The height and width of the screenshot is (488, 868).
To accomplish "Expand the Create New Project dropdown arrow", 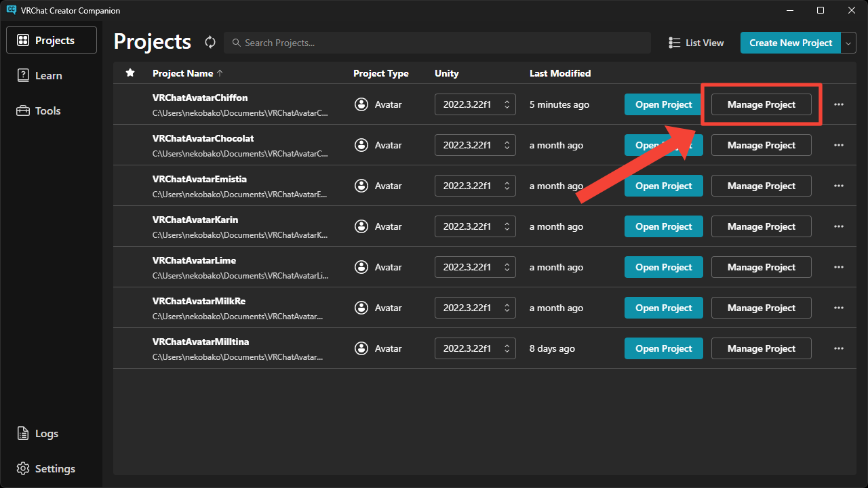I will point(849,43).
